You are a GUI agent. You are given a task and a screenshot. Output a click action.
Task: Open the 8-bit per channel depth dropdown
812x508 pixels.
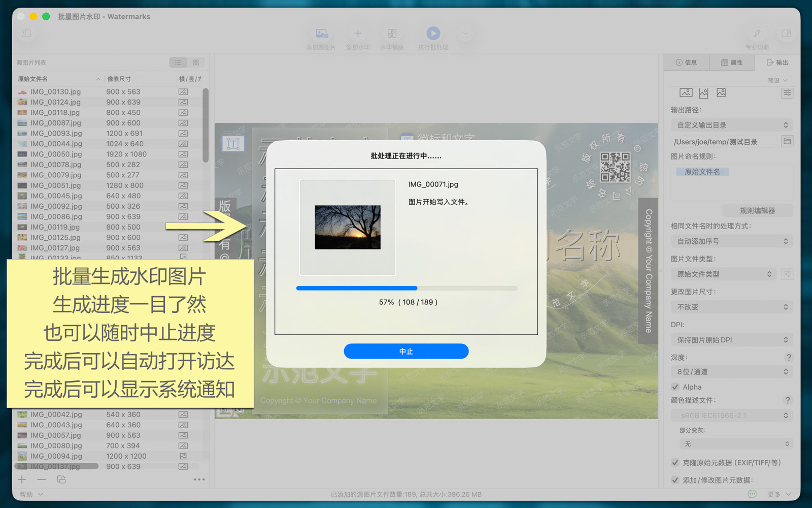pos(732,372)
